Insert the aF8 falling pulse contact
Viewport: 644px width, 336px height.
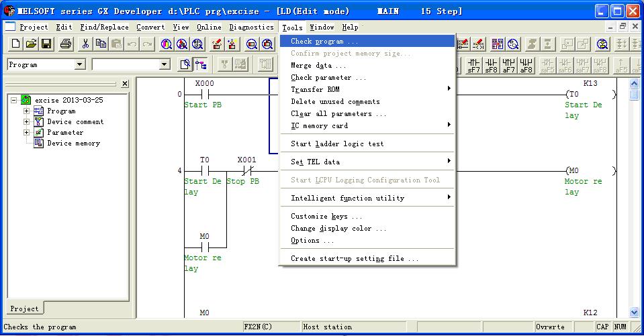(526, 65)
